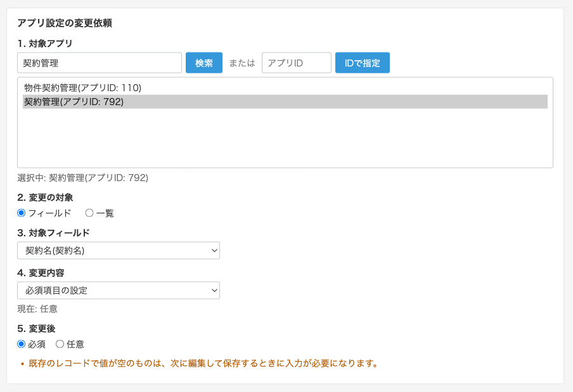Click the IDで指定 button

pos(362,63)
